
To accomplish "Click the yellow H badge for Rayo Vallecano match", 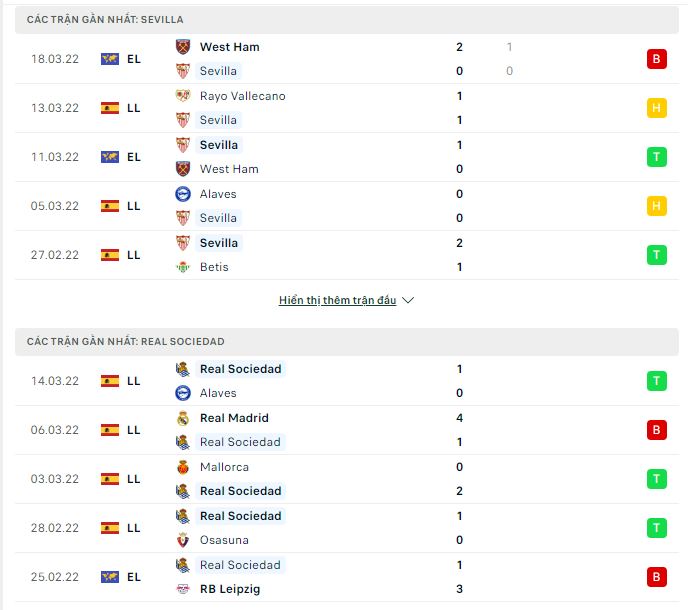I will (x=656, y=108).
